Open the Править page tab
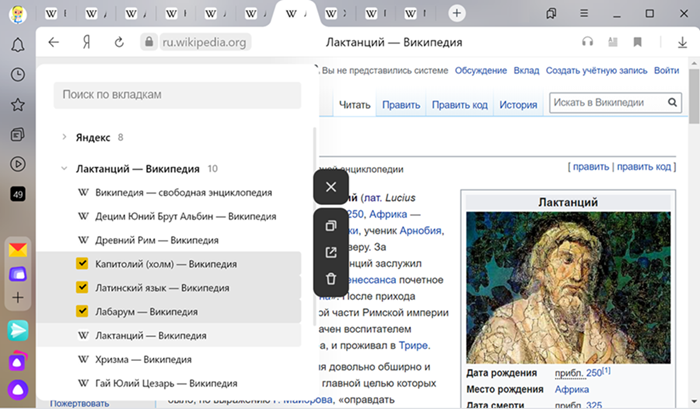Viewport: 700px width, 409px height. [x=401, y=105]
